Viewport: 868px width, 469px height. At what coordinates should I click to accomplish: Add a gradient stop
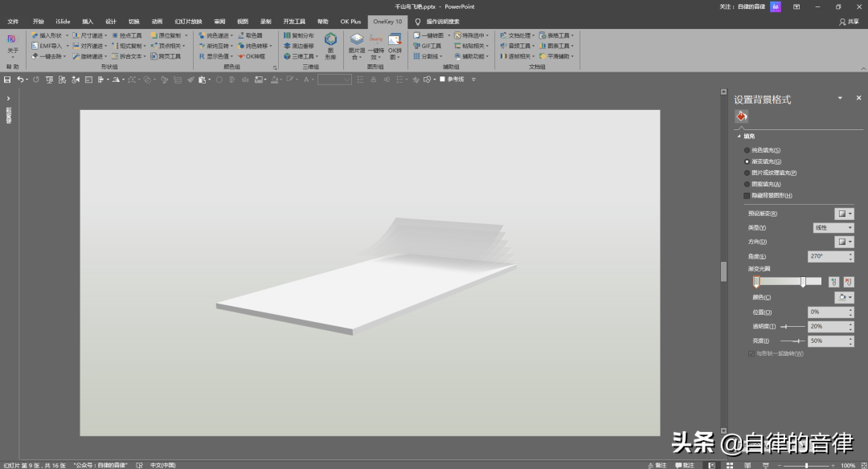tap(833, 282)
